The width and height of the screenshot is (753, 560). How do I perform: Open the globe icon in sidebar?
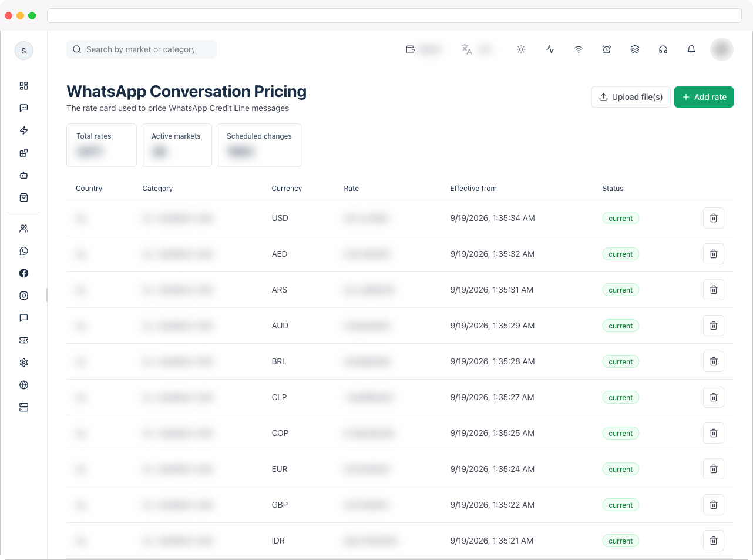pyautogui.click(x=23, y=385)
